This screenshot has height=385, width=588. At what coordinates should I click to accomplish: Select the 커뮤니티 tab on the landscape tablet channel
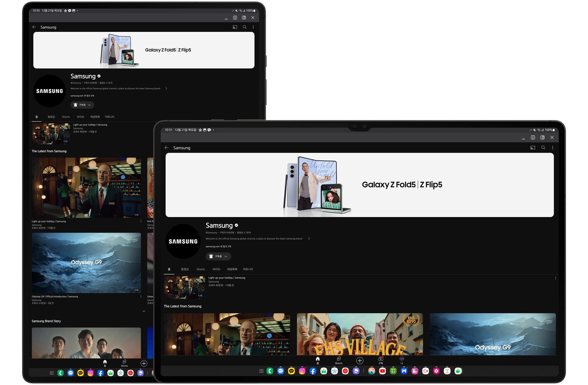click(248, 269)
